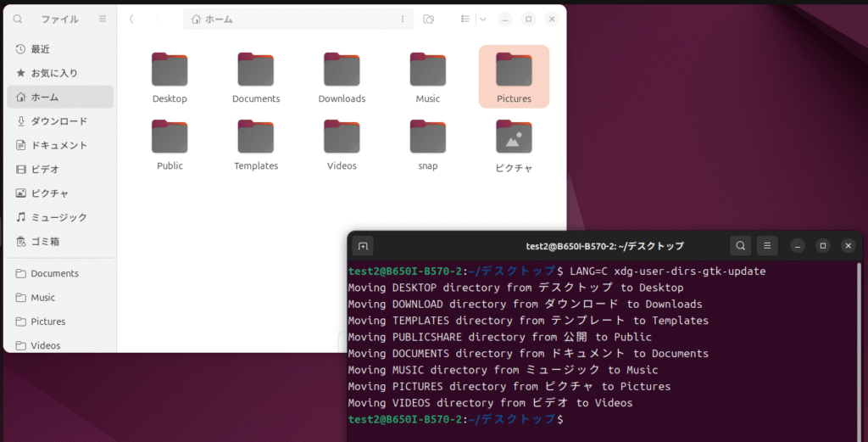Viewport: 868px width, 442px height.
Task: Go back with the back arrow
Action: 131,19
